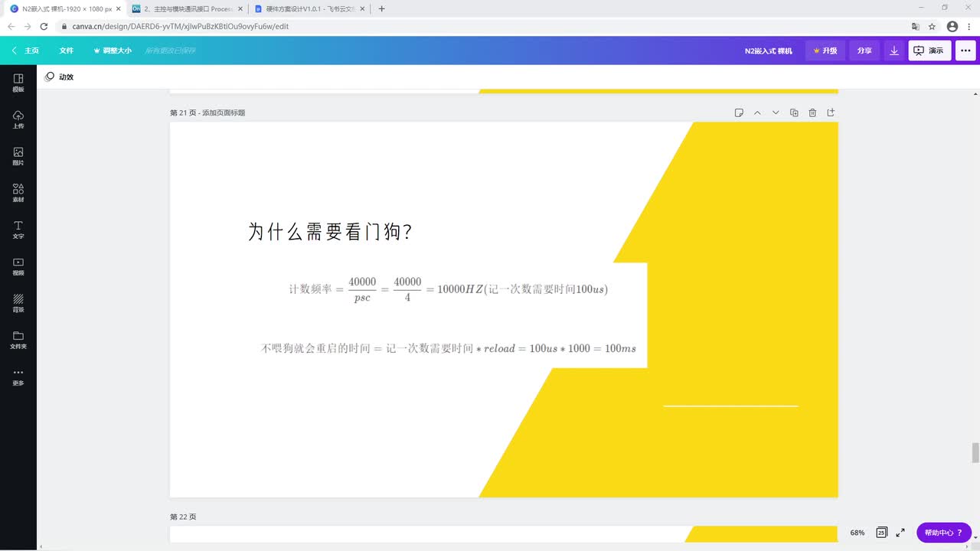Open the browser profile avatar
The height and width of the screenshot is (551, 980).
952,26
